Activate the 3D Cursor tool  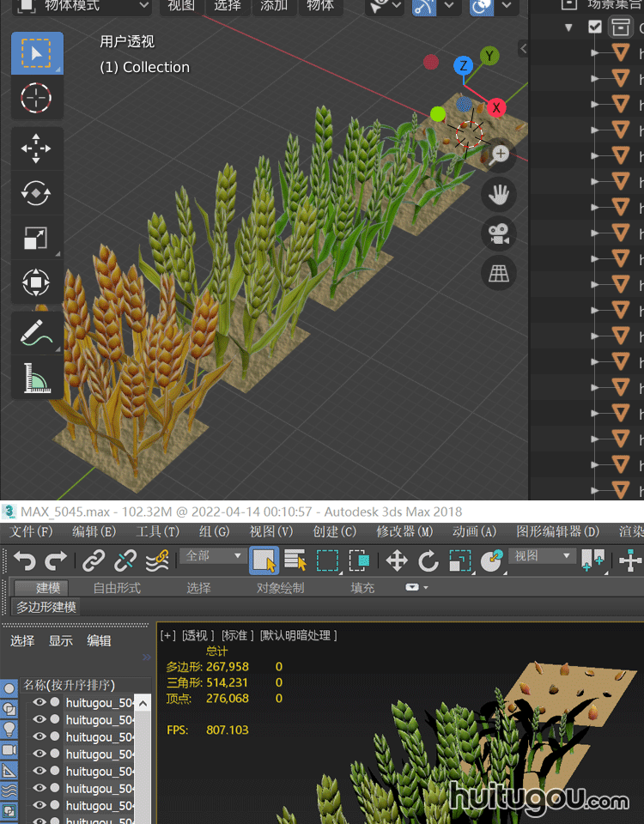[x=36, y=99]
